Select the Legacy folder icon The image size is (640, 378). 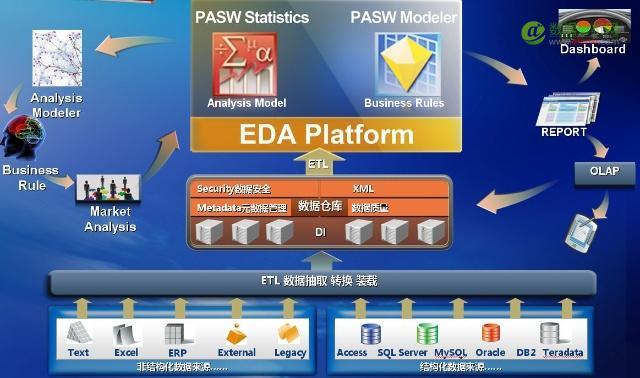coord(289,334)
